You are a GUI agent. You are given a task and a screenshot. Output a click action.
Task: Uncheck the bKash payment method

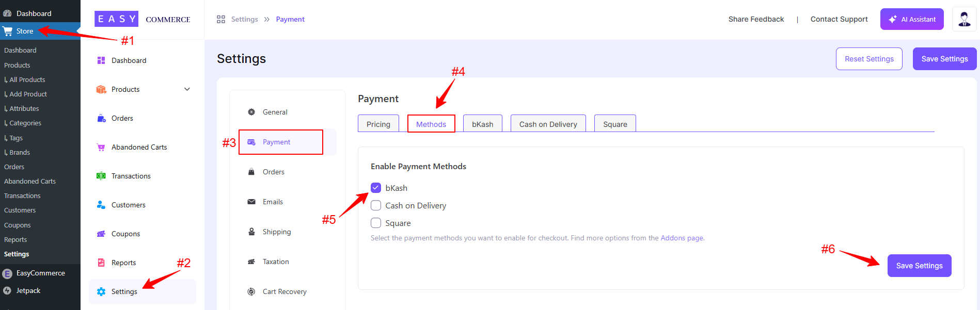[376, 188]
